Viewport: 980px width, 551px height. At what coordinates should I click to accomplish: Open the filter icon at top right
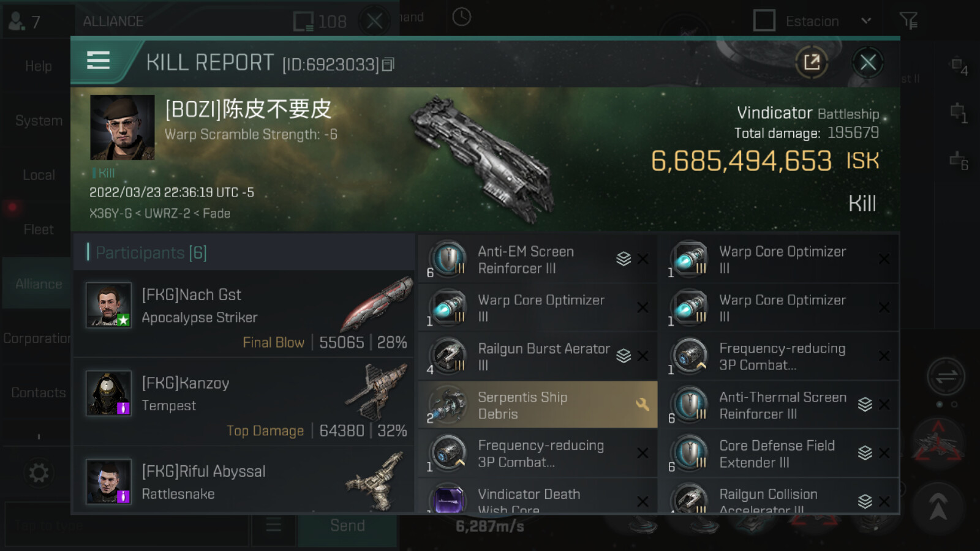(908, 21)
